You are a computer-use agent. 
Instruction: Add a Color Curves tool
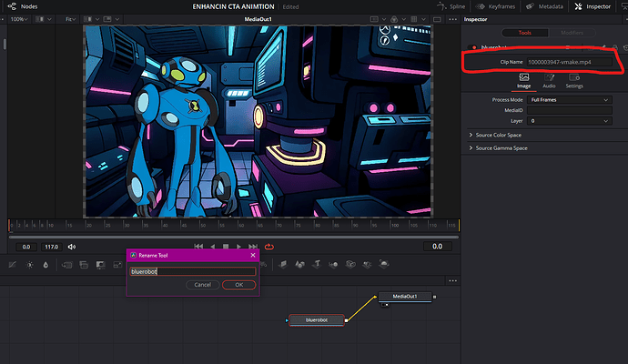13,265
